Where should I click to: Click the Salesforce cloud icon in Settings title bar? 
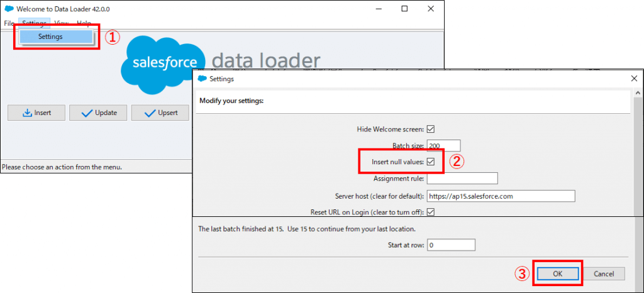coord(202,79)
